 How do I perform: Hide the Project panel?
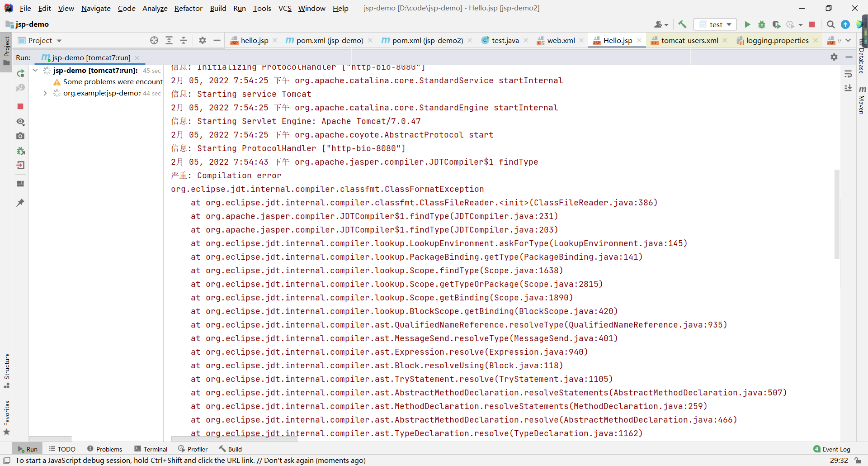(217, 40)
